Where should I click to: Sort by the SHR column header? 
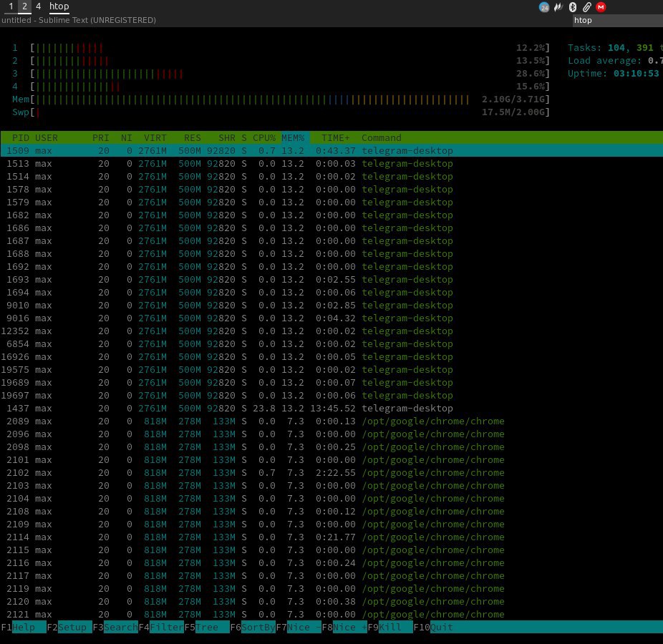[227, 138]
